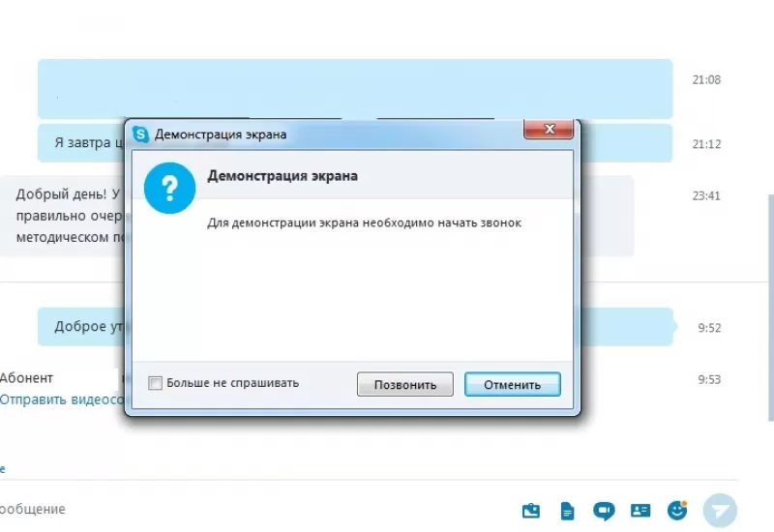774x532 pixels.
Task: Click the 21:08 timestamp
Action: click(x=706, y=80)
